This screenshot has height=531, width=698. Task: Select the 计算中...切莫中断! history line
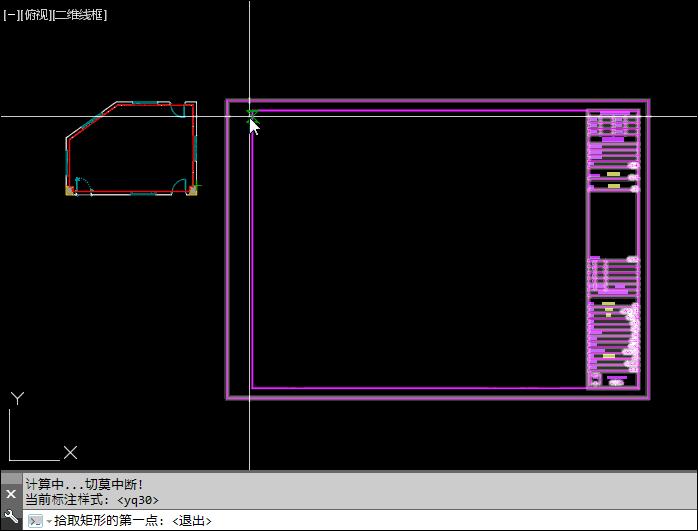point(85,484)
